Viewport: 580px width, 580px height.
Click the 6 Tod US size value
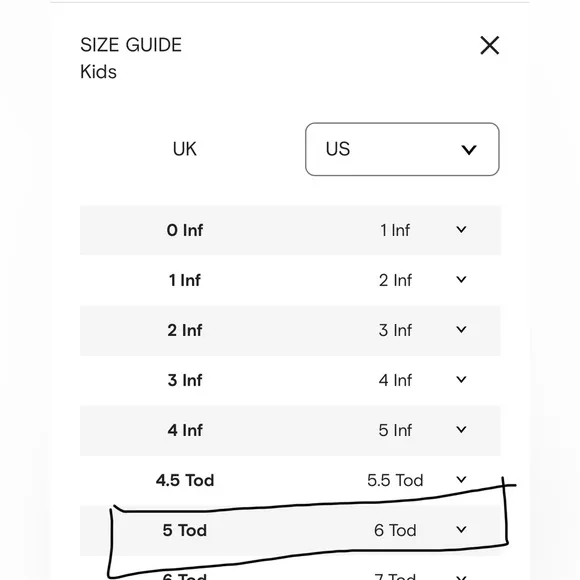(395, 530)
